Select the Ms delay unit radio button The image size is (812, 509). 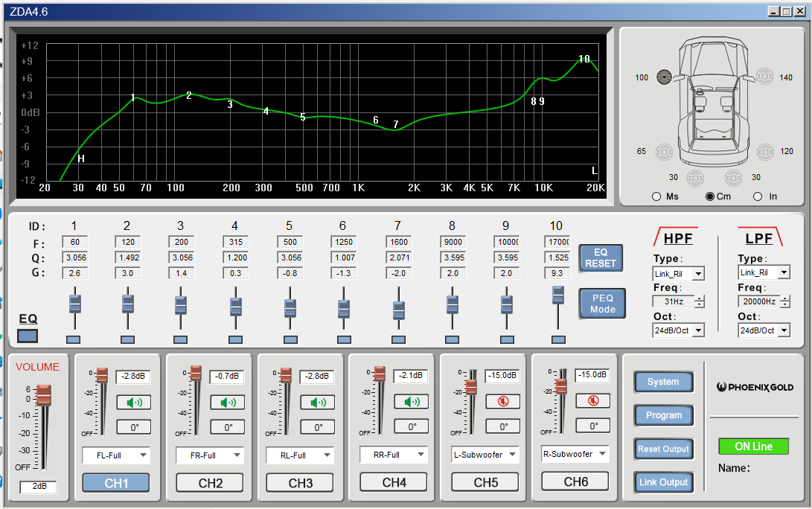656,196
